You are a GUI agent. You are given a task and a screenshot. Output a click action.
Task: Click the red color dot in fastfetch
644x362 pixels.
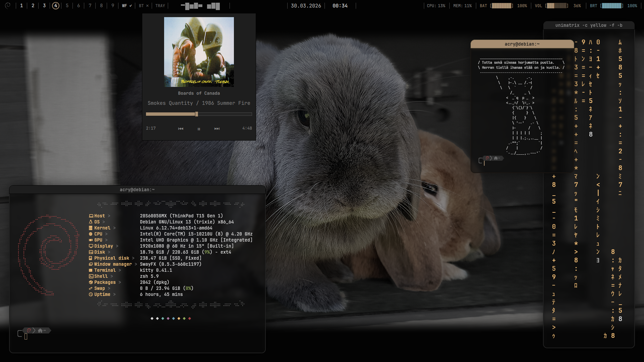coord(190,318)
